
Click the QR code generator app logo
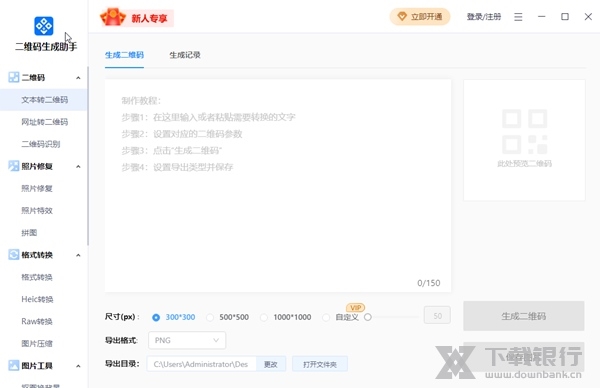point(44,26)
